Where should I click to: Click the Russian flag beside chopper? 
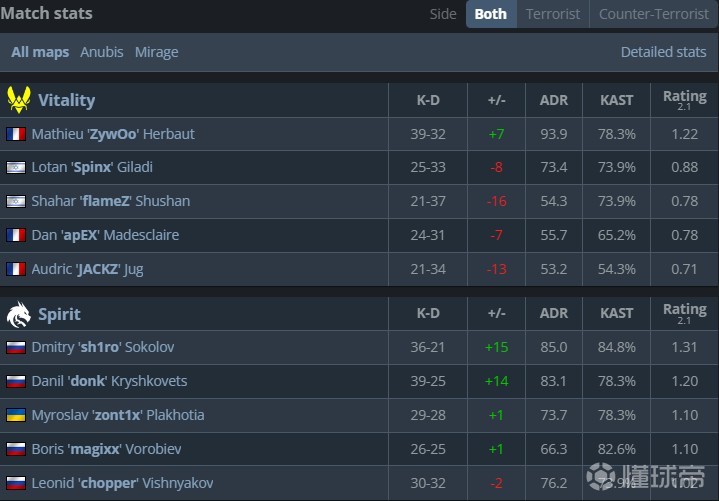(x=16, y=483)
